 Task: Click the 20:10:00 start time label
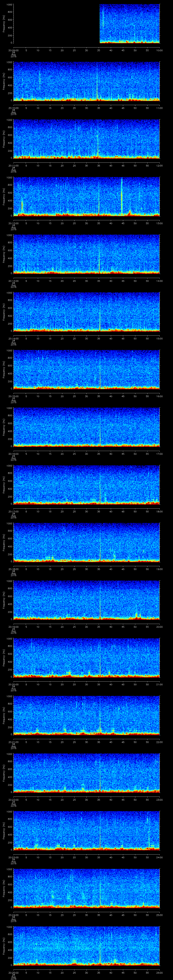point(13,108)
